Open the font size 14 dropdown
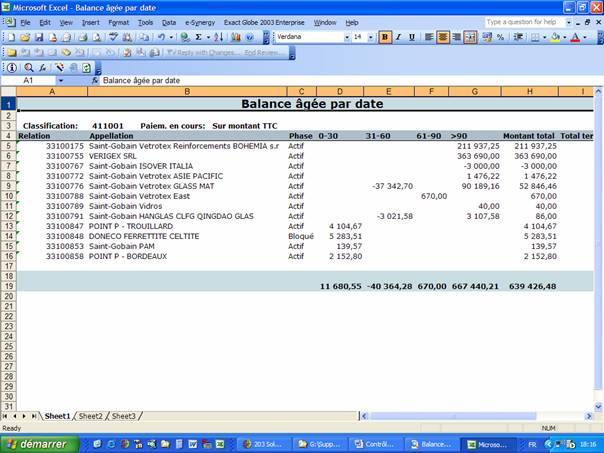Viewport: 604px width, 453px height. [370, 37]
